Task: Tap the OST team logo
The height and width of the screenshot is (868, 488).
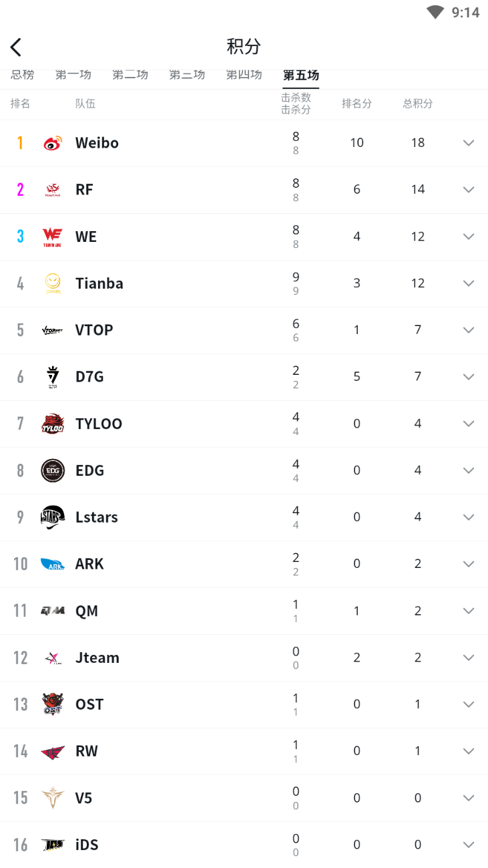Action: click(53, 704)
